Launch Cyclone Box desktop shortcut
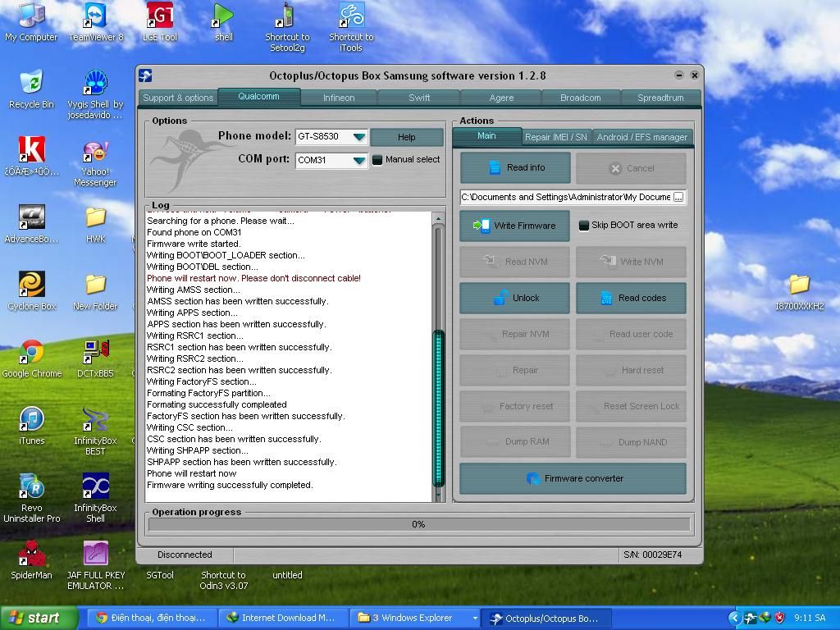Viewport: 840px width, 630px height. (x=31, y=291)
